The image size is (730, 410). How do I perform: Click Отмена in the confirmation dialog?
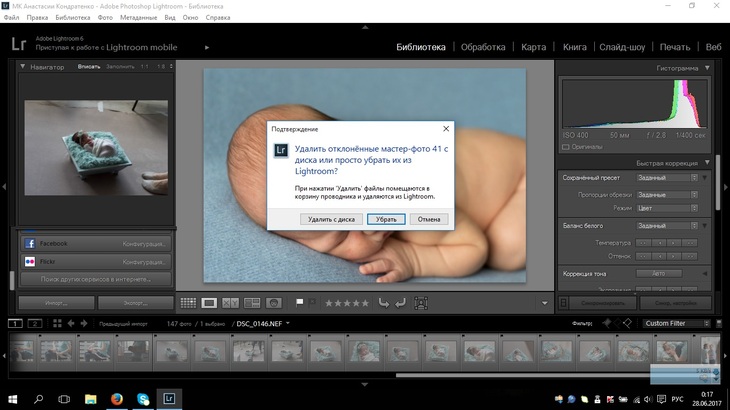(429, 218)
